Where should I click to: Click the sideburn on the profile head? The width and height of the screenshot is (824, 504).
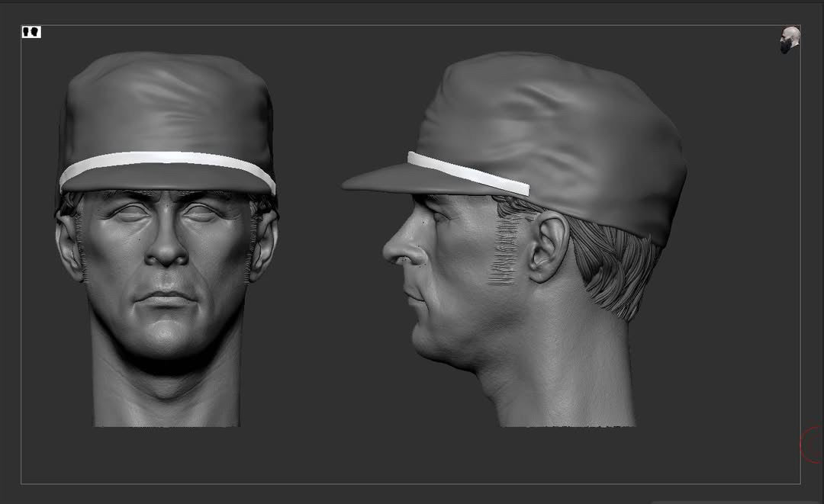(x=505, y=252)
